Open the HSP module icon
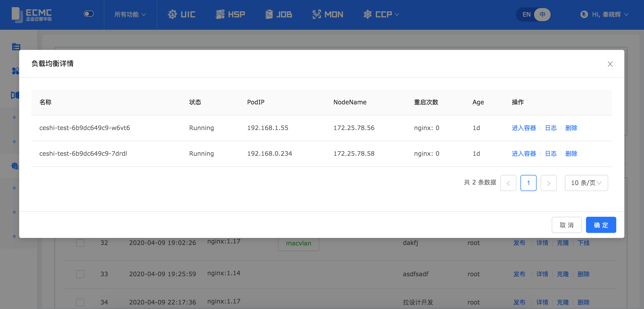Image resolution: width=644 pixels, height=309 pixels. (x=220, y=14)
